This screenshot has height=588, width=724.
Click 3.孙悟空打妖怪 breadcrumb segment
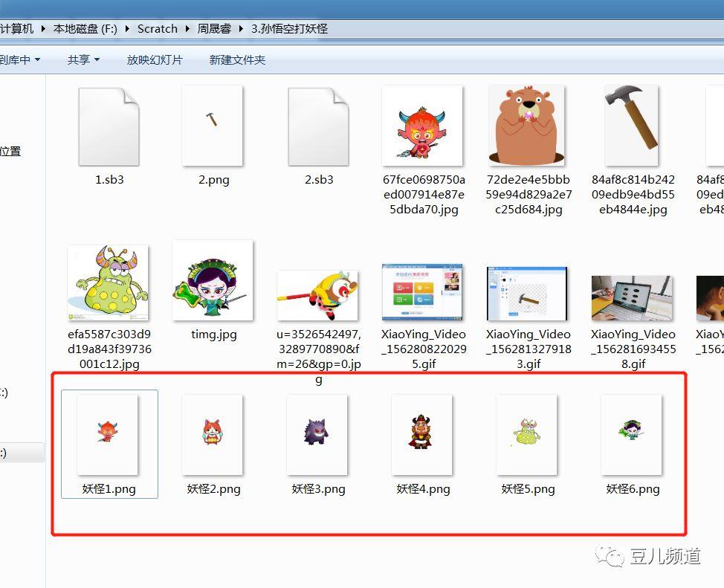tap(289, 29)
